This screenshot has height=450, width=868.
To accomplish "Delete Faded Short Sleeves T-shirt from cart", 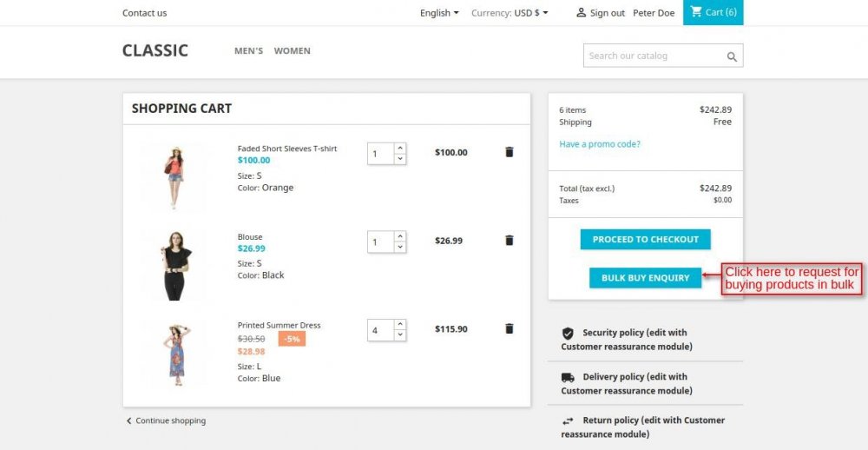I will (509, 152).
